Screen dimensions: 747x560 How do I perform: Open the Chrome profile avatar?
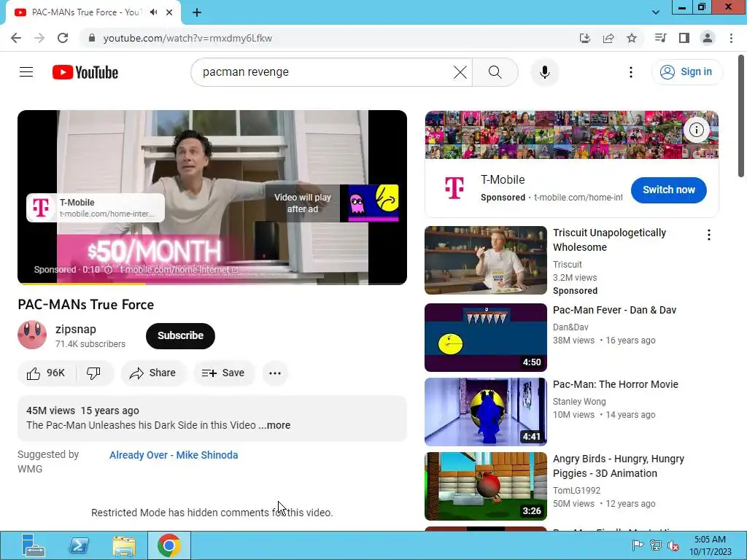708,38
